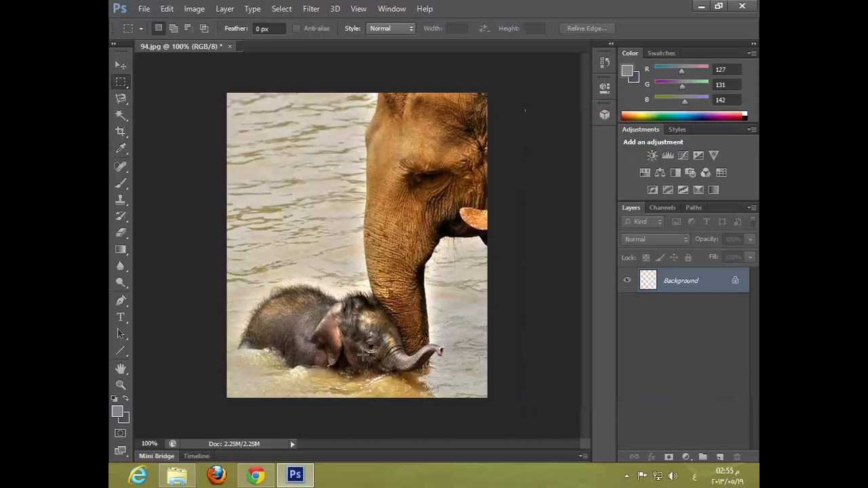Select the Move tool

click(x=121, y=64)
